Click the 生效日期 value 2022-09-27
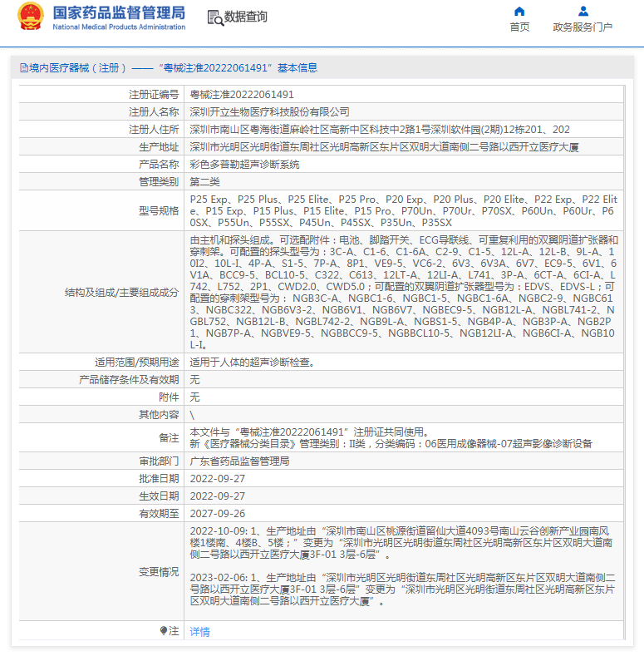Viewport: 644px width, 661px height. (x=218, y=496)
